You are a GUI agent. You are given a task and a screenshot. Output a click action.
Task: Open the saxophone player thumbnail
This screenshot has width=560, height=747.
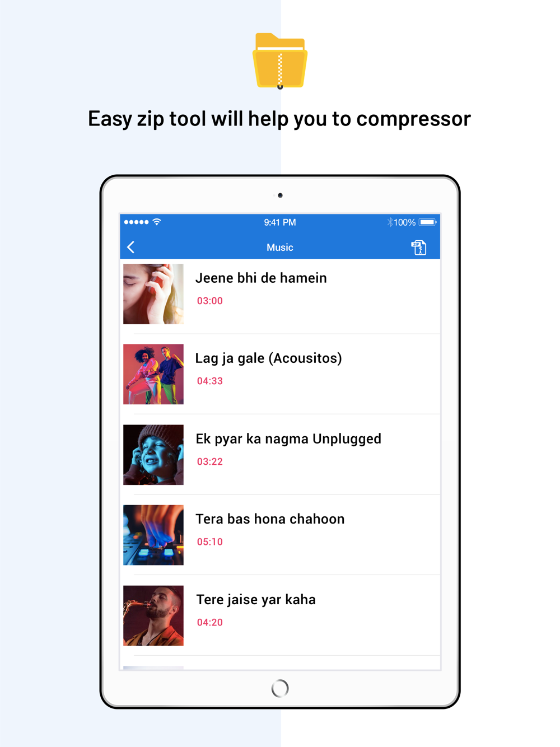pos(153,615)
